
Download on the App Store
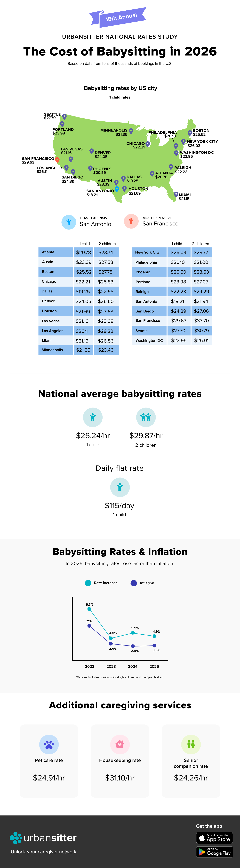coord(214,838)
